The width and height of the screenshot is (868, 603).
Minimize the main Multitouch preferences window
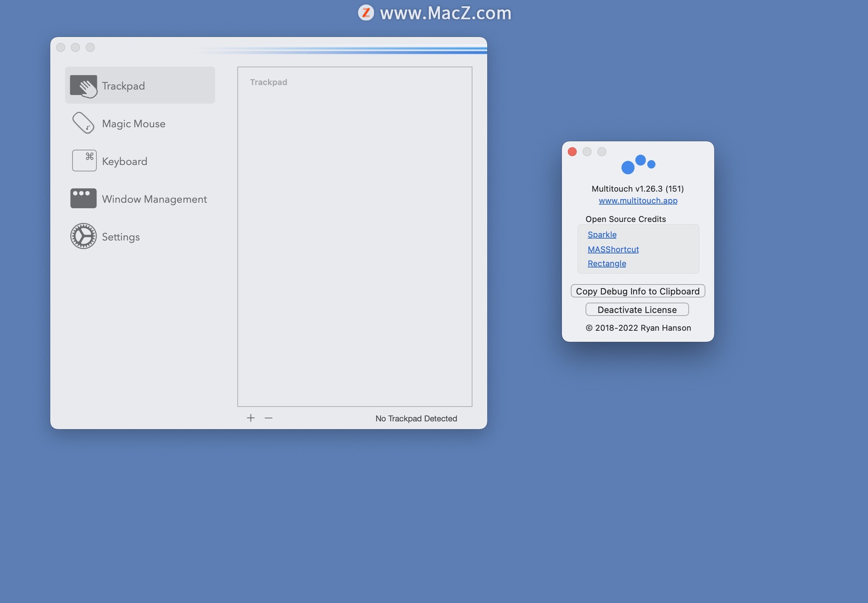coord(75,47)
